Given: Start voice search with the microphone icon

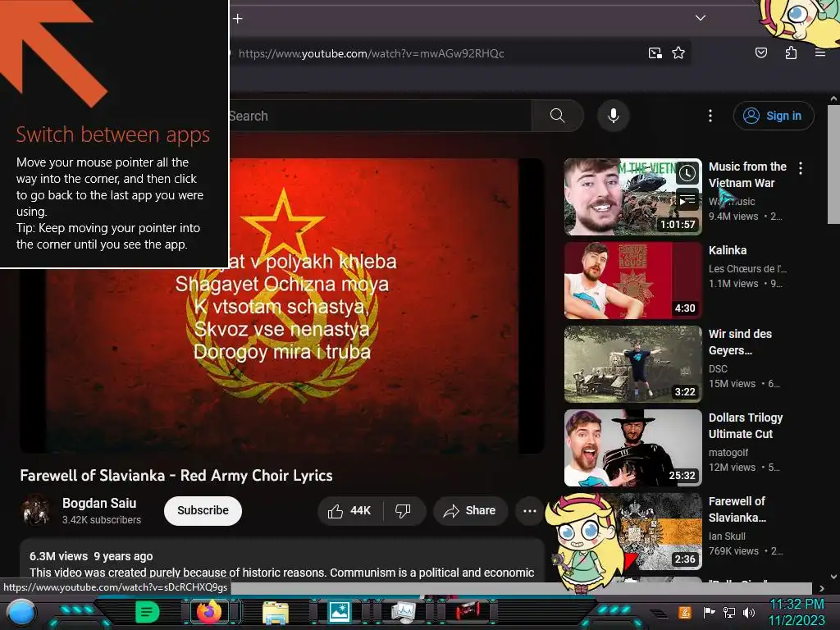Looking at the screenshot, I should (614, 116).
